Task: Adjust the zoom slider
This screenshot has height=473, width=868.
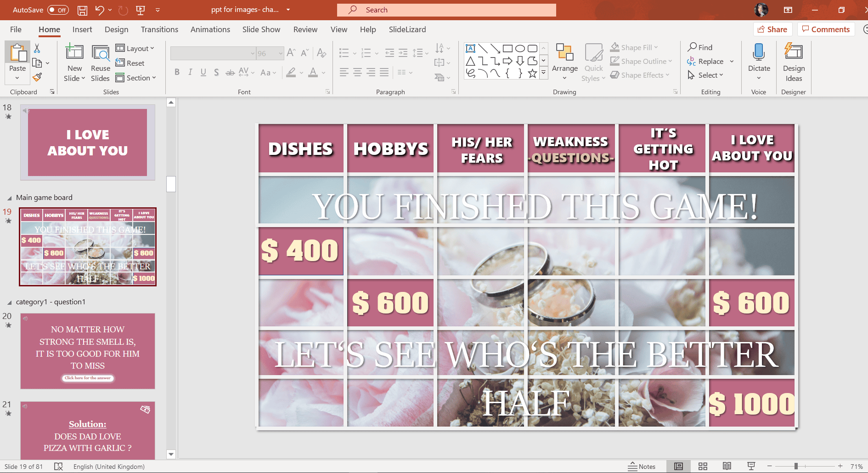Action: [x=796, y=466]
